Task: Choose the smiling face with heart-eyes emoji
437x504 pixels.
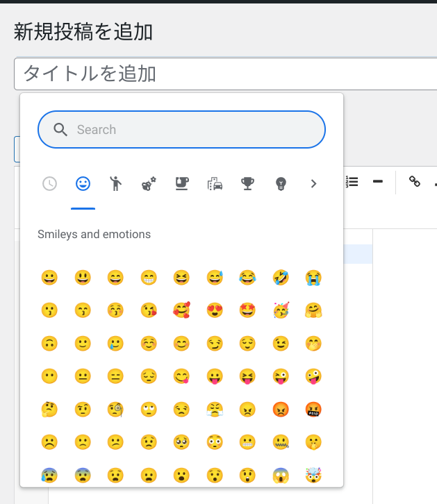Action: tap(215, 311)
